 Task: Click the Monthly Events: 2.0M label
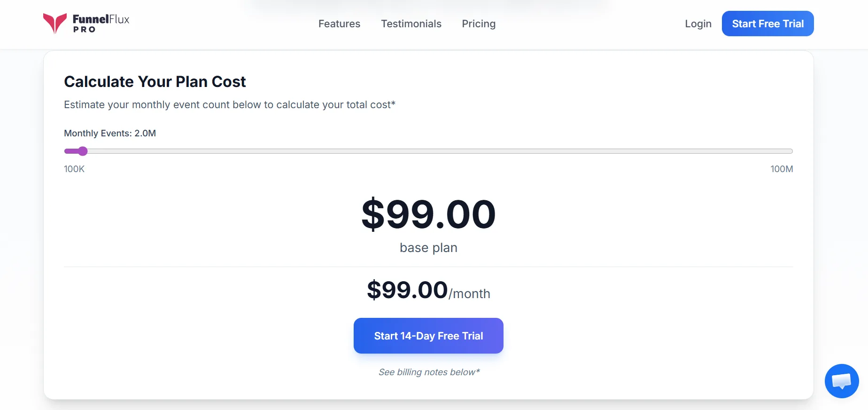pos(110,133)
